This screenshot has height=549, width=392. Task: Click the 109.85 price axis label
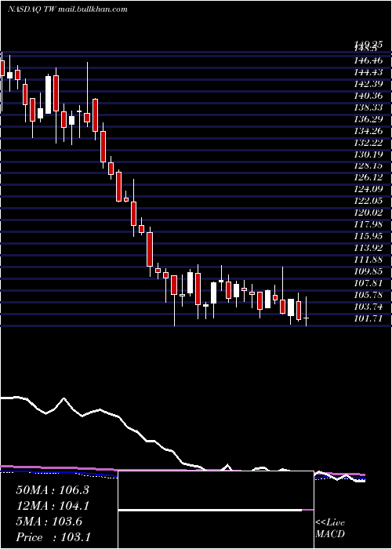point(370,271)
